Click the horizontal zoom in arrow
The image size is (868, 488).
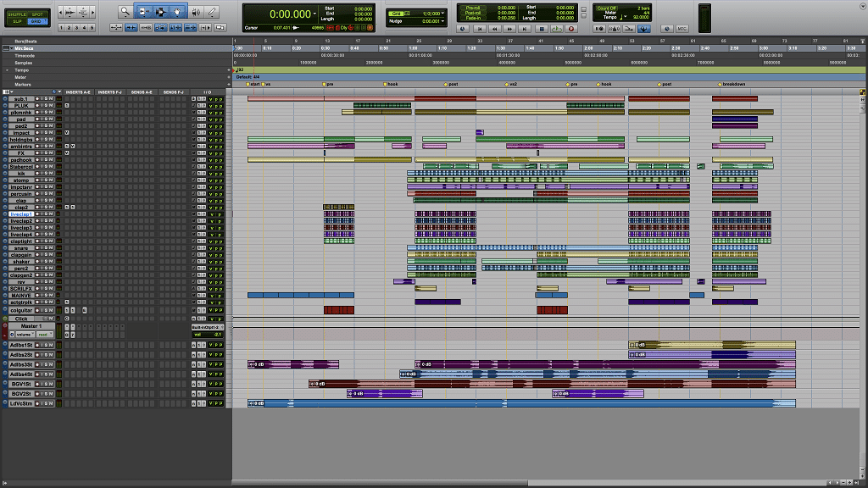pos(93,12)
